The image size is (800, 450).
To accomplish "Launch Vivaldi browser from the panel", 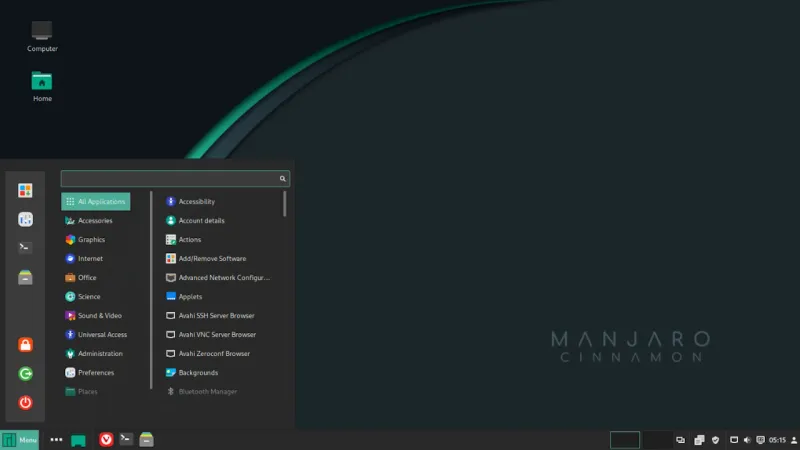I will point(106,439).
